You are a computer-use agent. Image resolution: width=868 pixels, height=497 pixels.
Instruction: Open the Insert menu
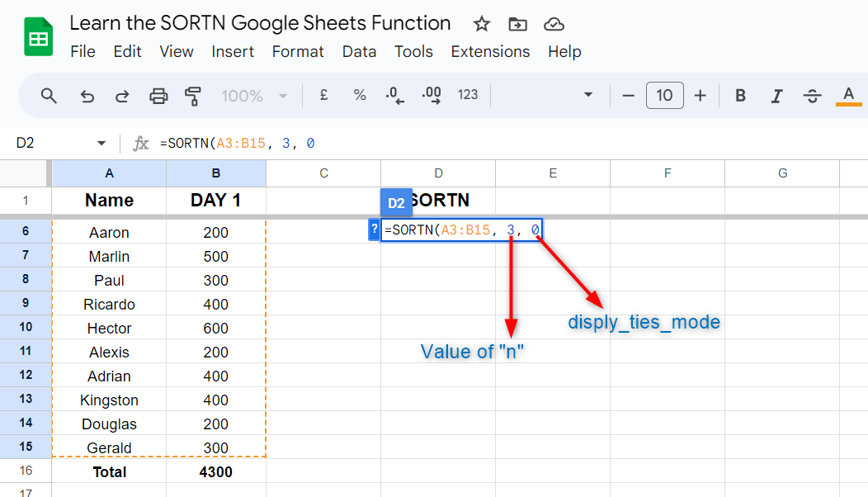click(233, 51)
